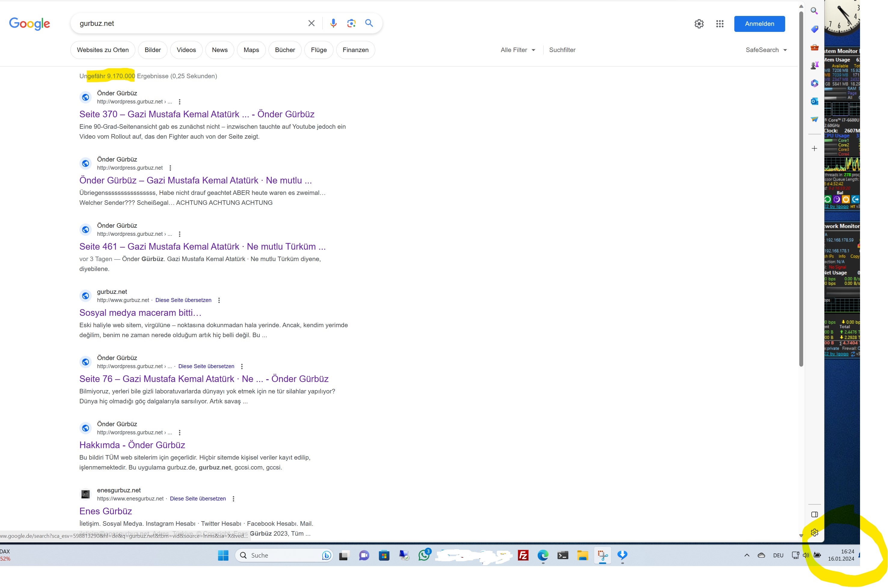
Task: Open more options for Seite 461 result
Action: (180, 234)
